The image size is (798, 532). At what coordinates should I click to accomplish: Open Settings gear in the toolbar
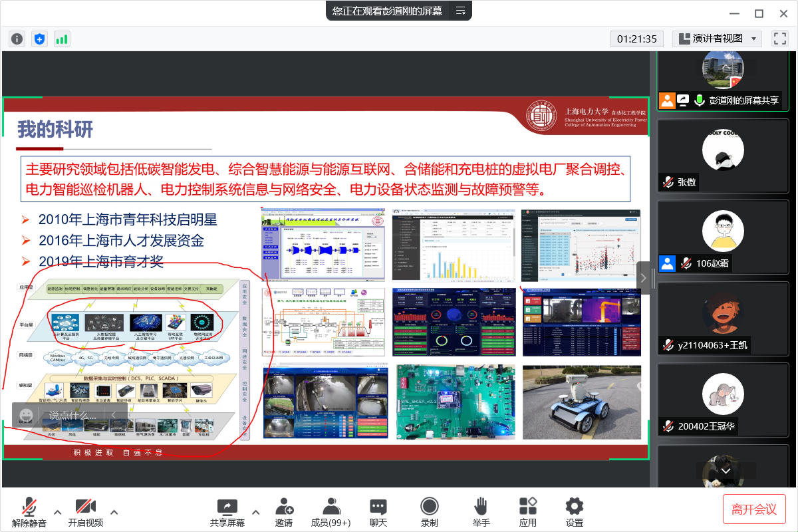pyautogui.click(x=574, y=512)
